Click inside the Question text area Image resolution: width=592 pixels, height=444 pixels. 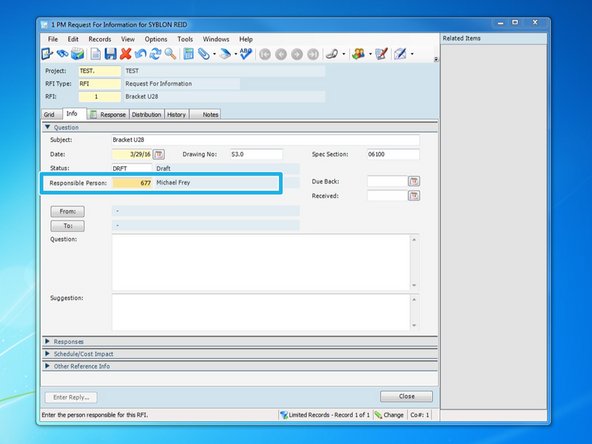(x=261, y=262)
